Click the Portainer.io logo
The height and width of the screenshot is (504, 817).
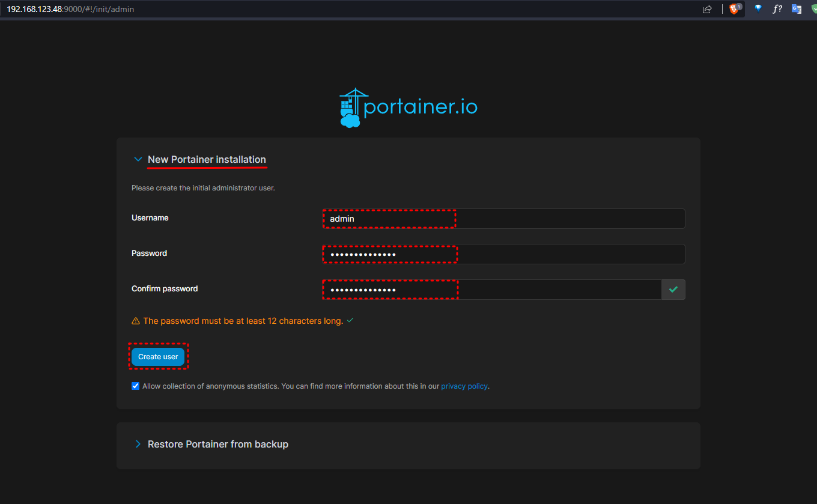[408, 108]
